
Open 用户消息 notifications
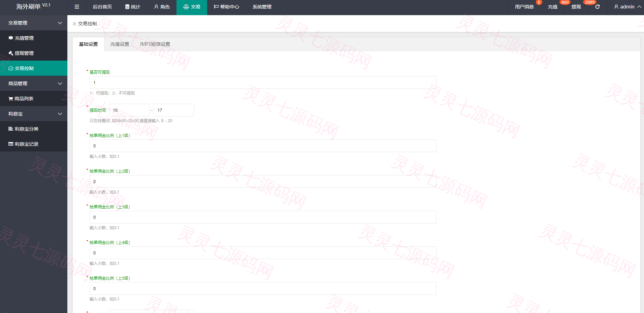[524, 7]
